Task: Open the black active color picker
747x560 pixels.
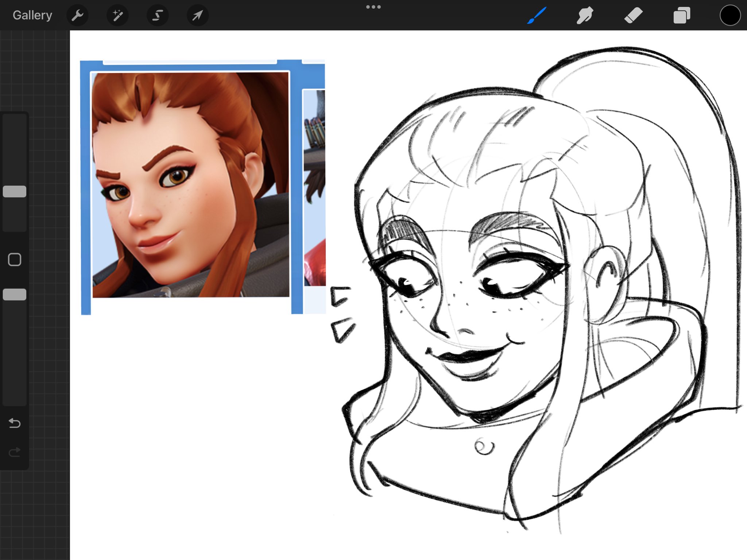Action: [730, 15]
